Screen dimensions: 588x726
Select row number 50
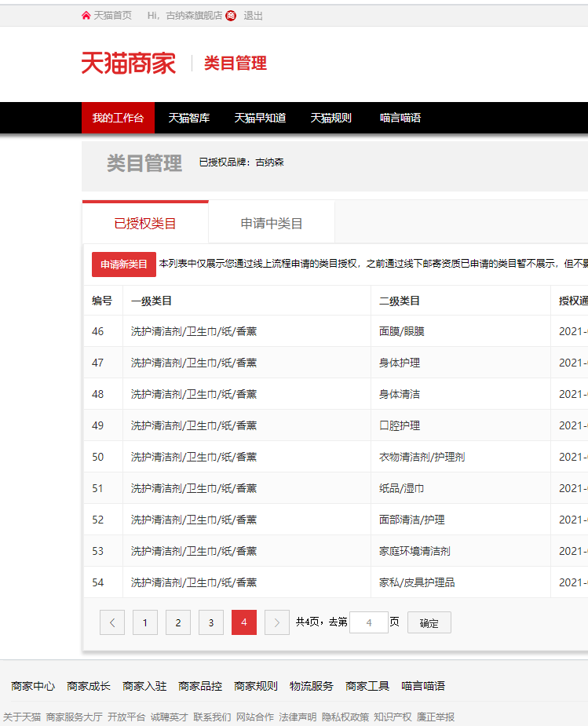point(97,457)
